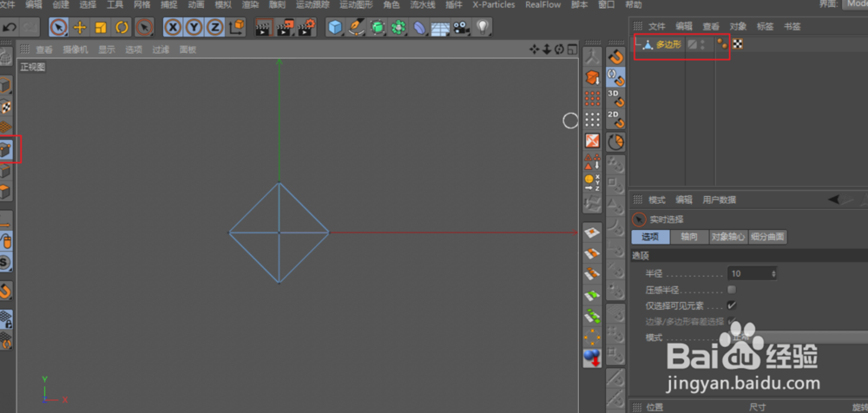Open Object Manager 标签 menu
This screenshot has height=413, width=868.
(x=765, y=27)
